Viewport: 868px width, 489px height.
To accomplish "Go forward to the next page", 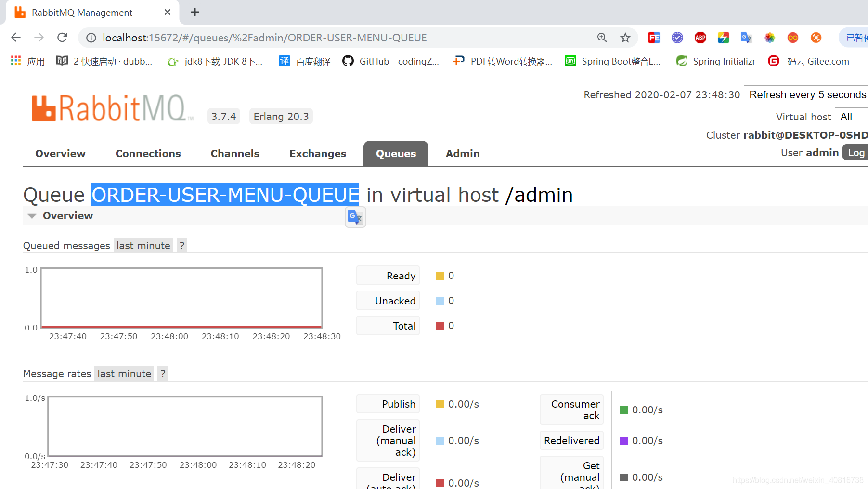I will (x=39, y=38).
